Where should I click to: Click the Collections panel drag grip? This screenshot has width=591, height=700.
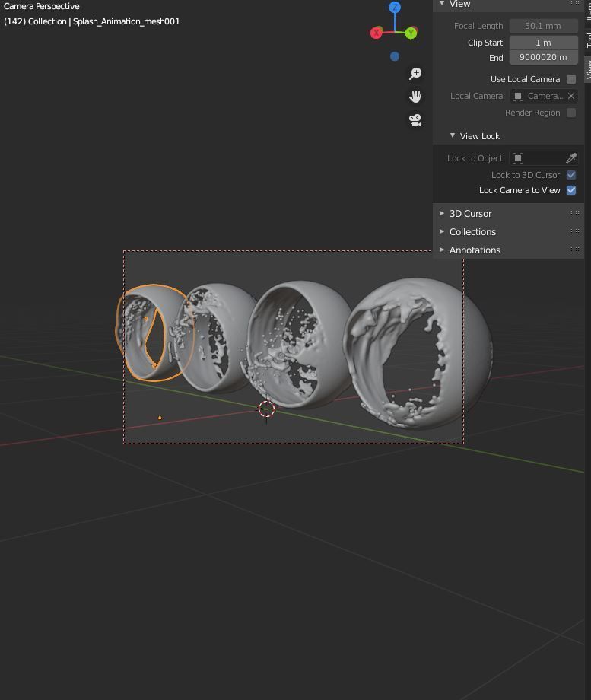coord(575,231)
